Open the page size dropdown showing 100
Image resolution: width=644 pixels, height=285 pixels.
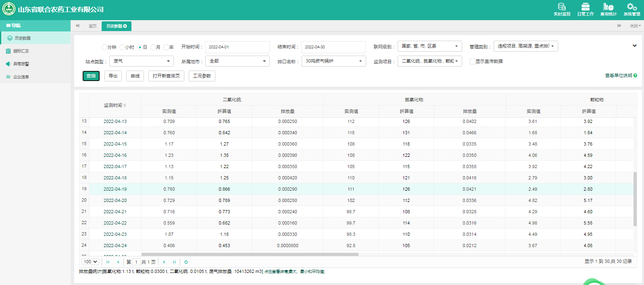pos(90,262)
